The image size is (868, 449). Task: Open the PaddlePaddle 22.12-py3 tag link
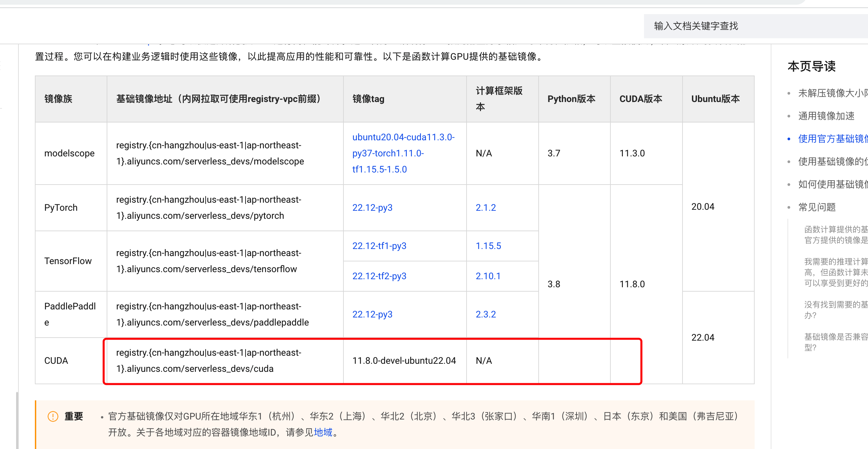pyautogui.click(x=372, y=314)
